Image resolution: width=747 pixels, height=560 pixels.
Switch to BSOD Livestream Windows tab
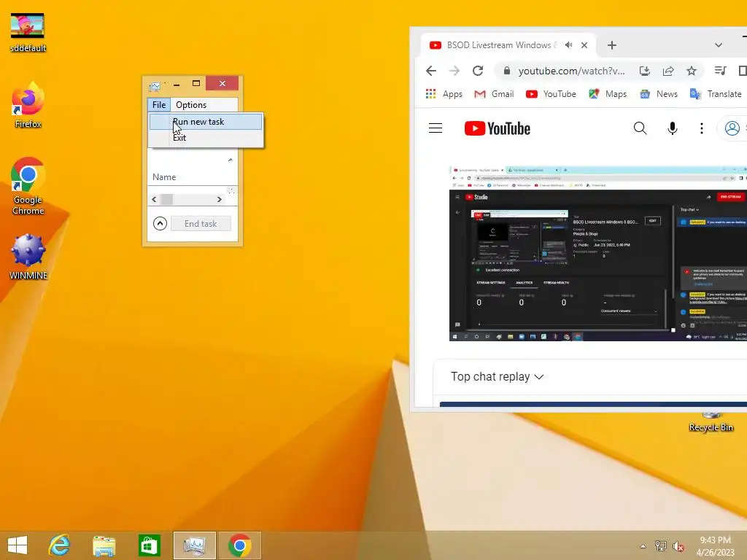[x=502, y=45]
